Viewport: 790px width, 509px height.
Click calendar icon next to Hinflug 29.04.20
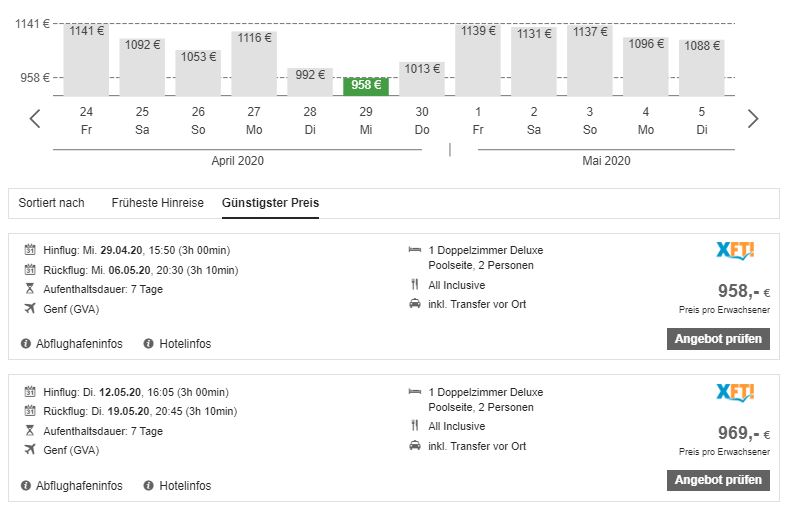click(30, 250)
